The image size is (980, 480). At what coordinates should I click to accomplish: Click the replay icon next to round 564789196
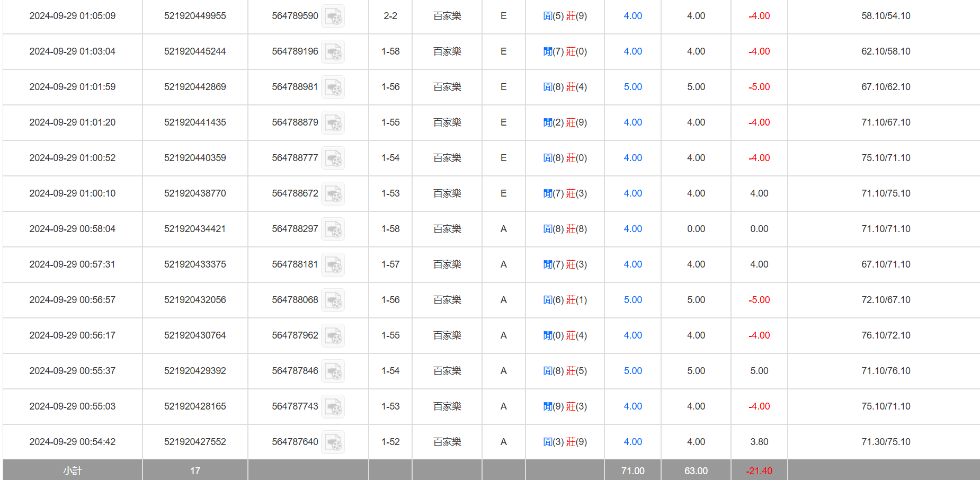pyautogui.click(x=333, y=52)
